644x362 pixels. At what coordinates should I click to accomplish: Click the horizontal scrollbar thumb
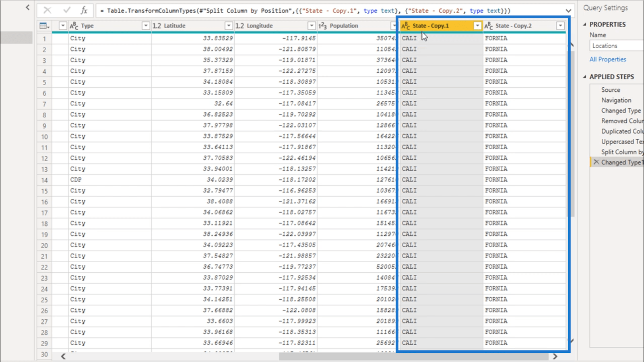click(x=413, y=356)
